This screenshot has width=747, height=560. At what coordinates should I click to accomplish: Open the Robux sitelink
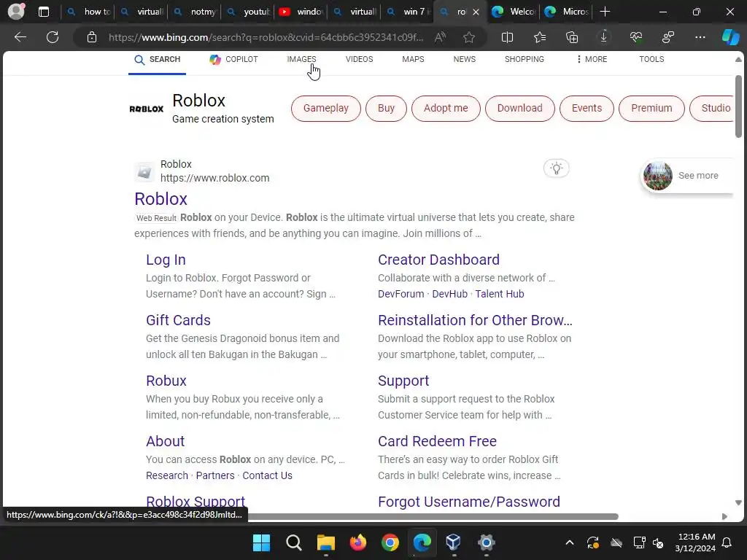[166, 381]
